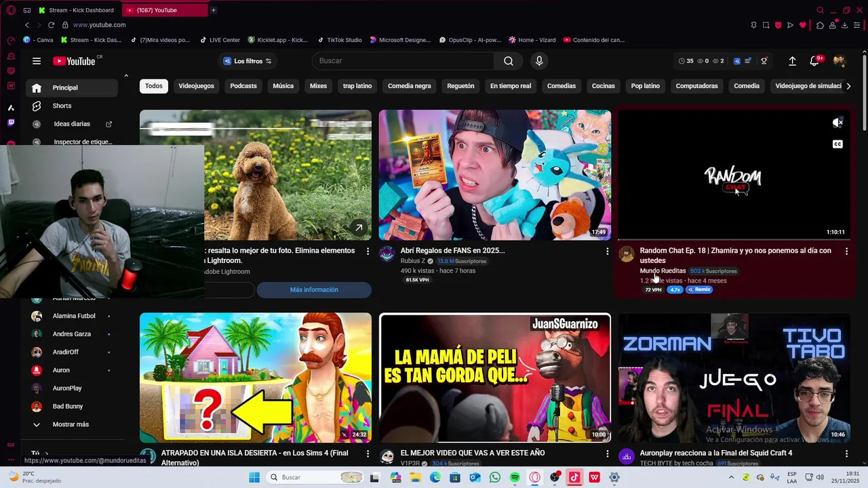Open options for Lightroom ad card
The width and height of the screenshot is (868, 488).
[x=368, y=251]
